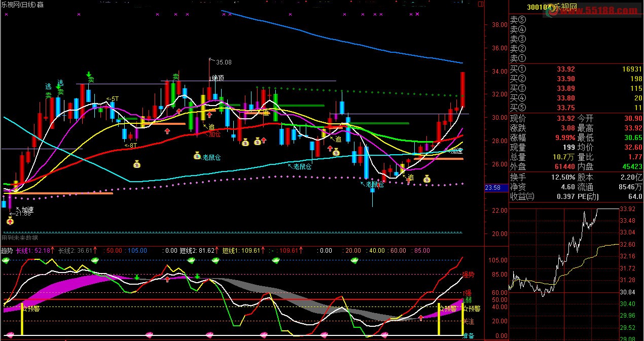The width and height of the screenshot is (644, 341).
Task: Click the 收益(三) value 0.397
Action: [x=566, y=196]
